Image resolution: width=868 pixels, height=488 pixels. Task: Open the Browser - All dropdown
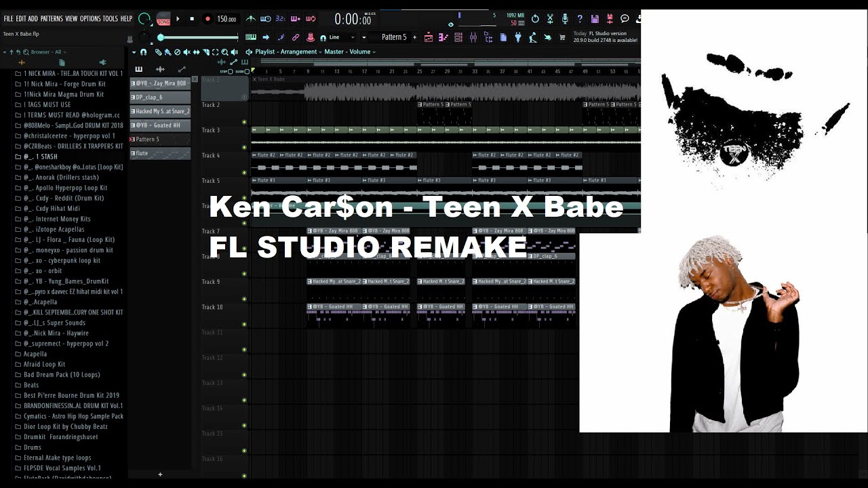47,52
